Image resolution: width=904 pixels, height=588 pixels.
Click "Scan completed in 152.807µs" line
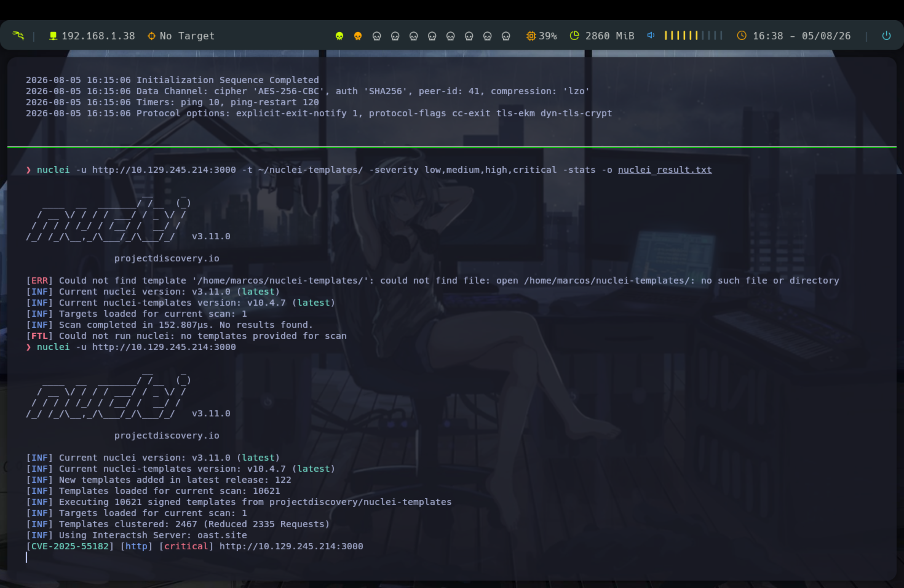169,325
